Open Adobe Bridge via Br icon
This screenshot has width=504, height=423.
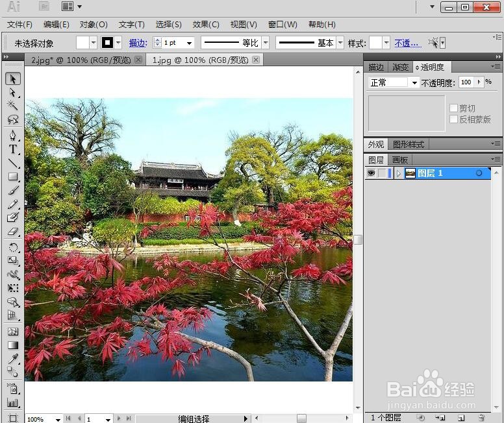(x=44, y=6)
